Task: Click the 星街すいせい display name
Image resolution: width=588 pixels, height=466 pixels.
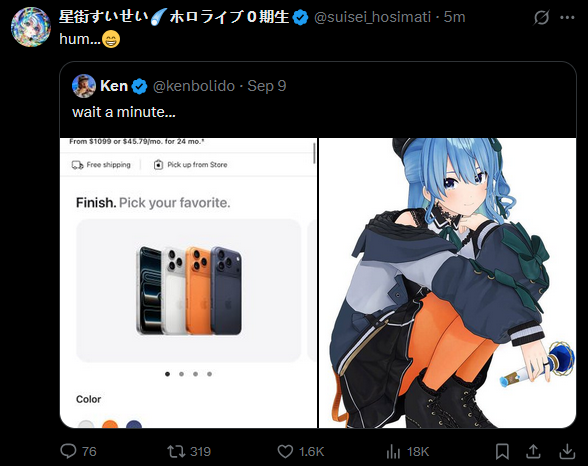Action: 104,17
